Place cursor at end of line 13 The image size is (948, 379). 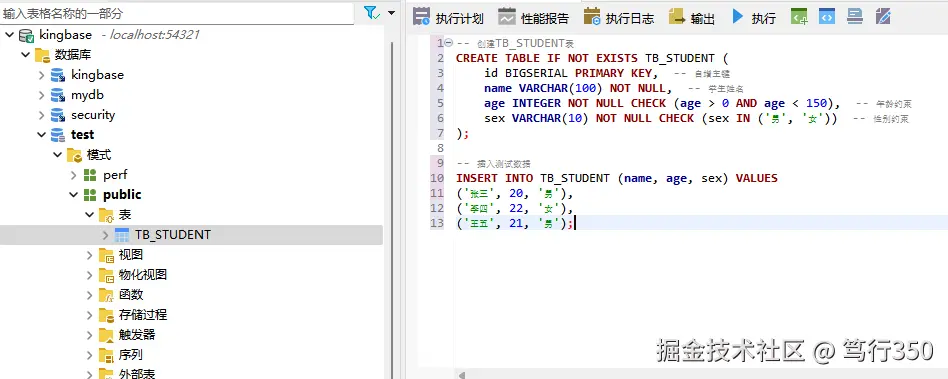[x=575, y=224]
